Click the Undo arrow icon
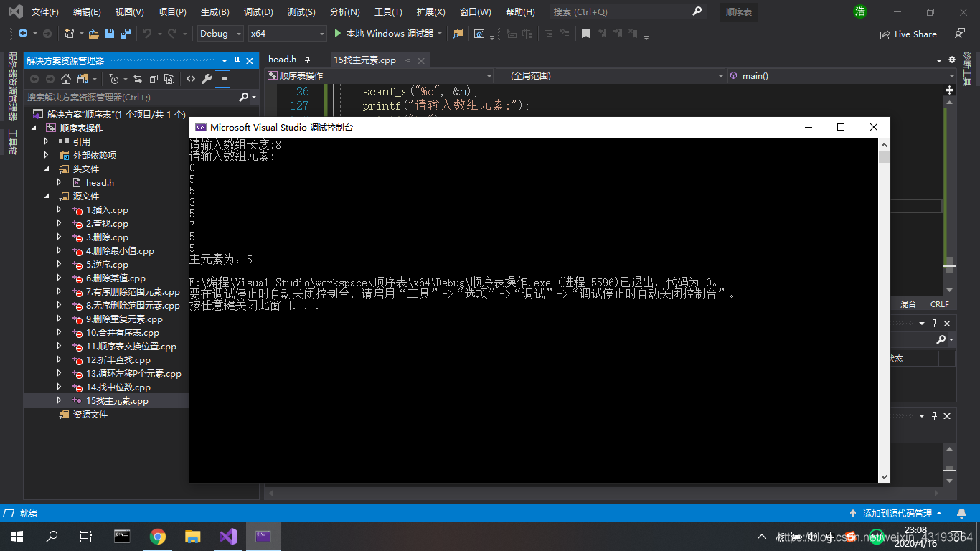 coord(147,34)
